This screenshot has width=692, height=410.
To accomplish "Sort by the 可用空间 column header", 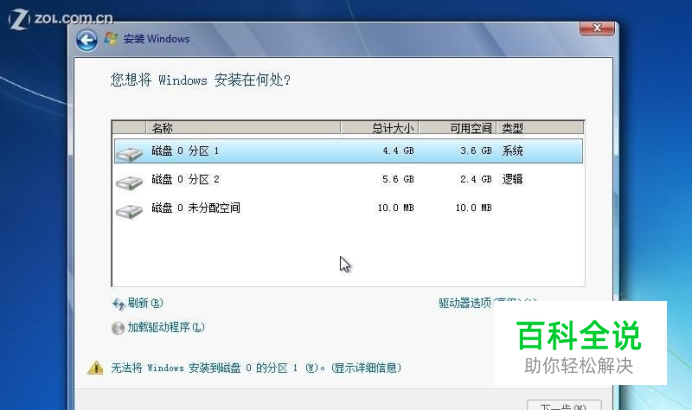I will pyautogui.click(x=457, y=128).
